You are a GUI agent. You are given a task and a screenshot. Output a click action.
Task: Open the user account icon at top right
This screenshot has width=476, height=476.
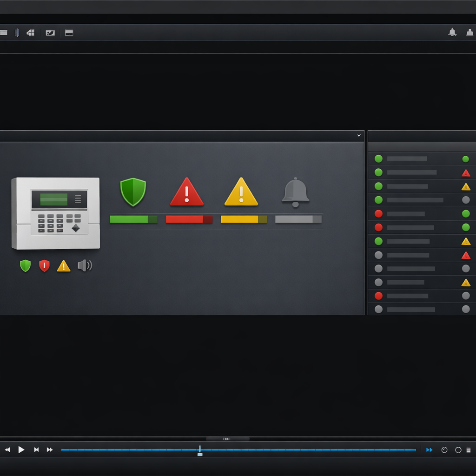(469, 32)
